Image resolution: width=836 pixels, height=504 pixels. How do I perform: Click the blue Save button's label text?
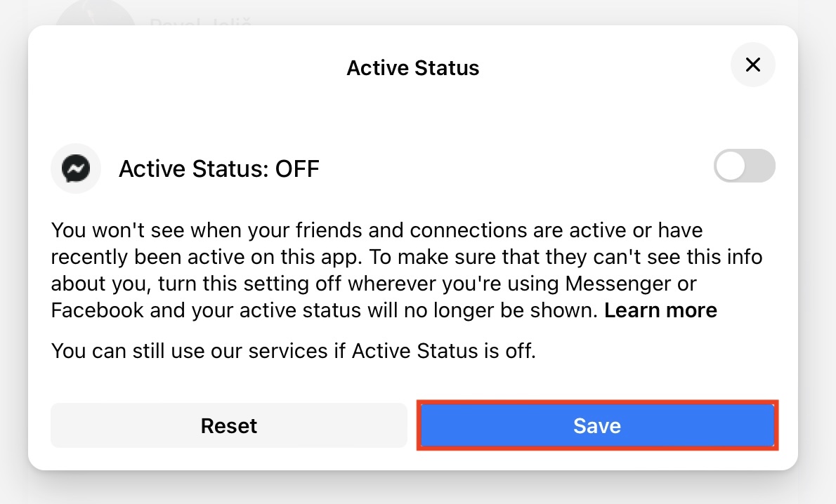(x=597, y=425)
